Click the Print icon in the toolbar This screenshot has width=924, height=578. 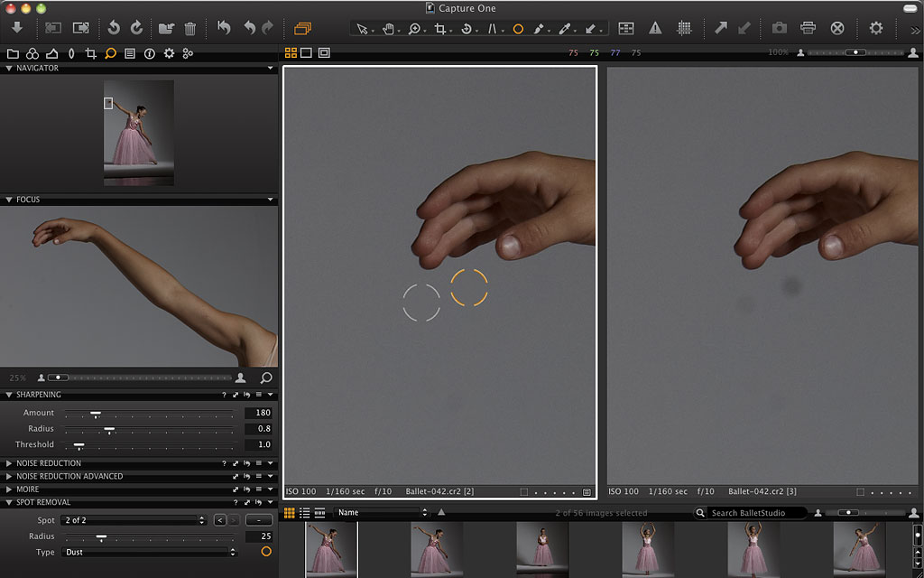(808, 29)
